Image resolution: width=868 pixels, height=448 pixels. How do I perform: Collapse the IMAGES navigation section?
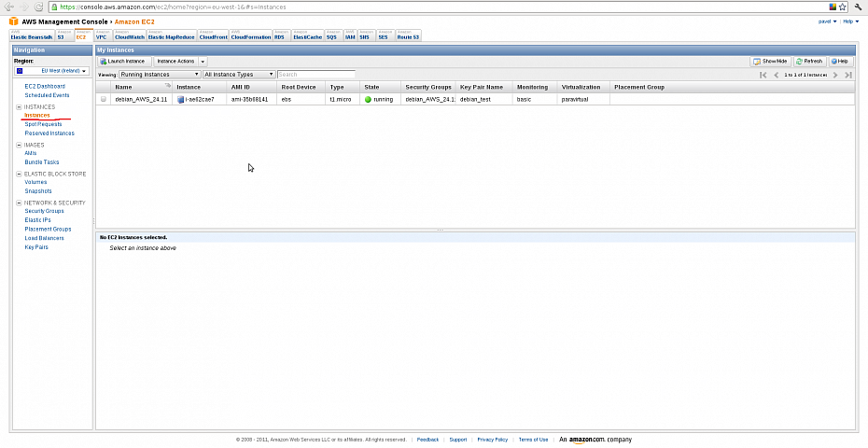19,145
